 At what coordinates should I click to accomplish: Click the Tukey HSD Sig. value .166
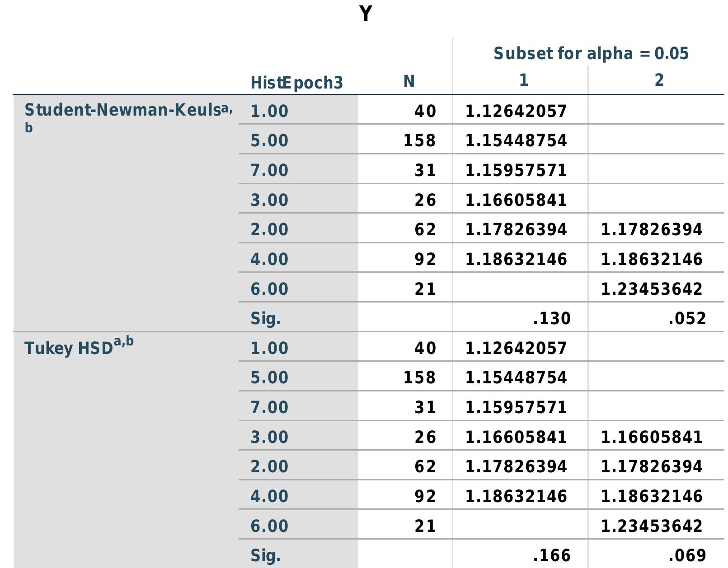(551, 555)
